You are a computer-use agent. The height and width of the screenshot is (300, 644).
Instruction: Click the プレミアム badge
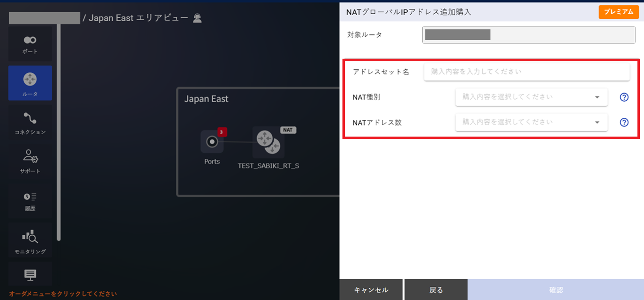(619, 12)
